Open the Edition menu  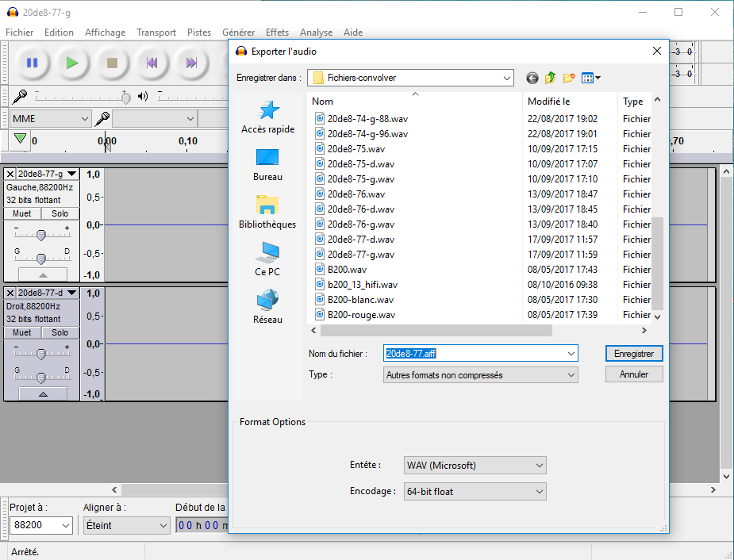pyautogui.click(x=59, y=33)
